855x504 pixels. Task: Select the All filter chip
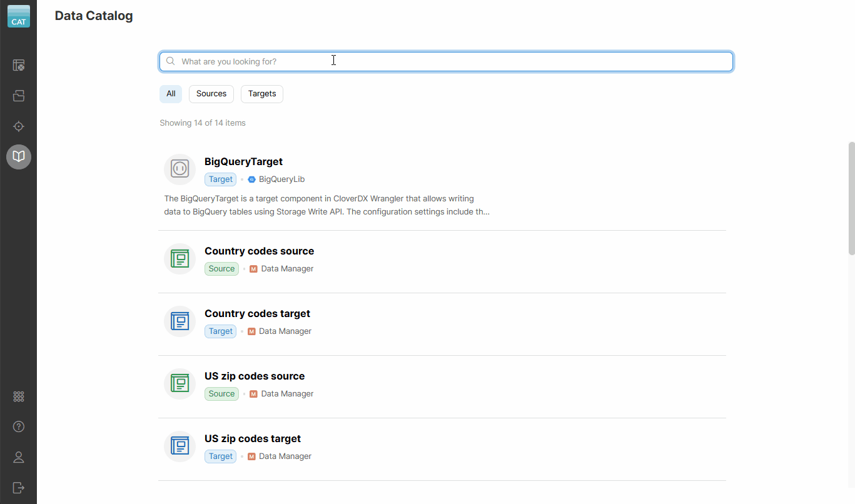pos(170,93)
